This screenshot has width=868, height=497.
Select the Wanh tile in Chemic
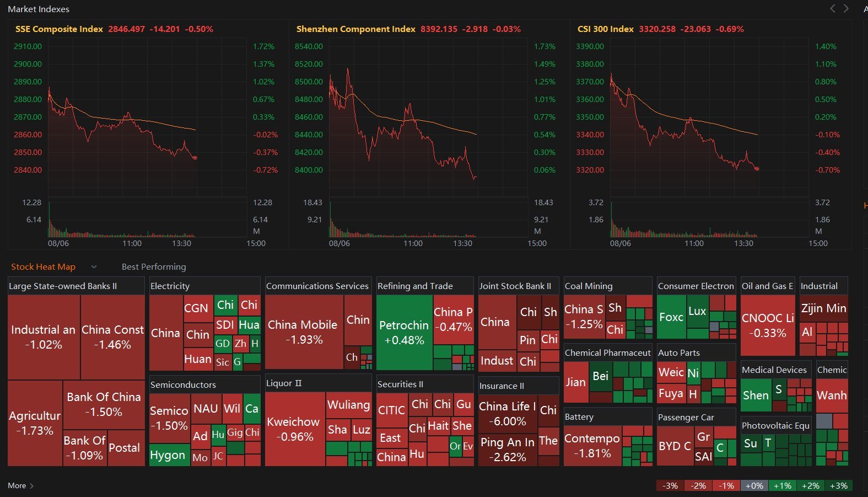pyautogui.click(x=832, y=396)
